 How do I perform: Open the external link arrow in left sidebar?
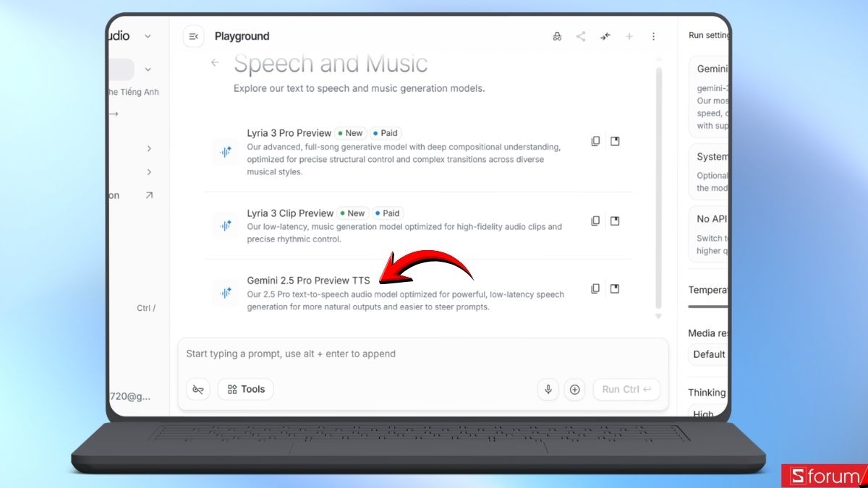pos(149,195)
